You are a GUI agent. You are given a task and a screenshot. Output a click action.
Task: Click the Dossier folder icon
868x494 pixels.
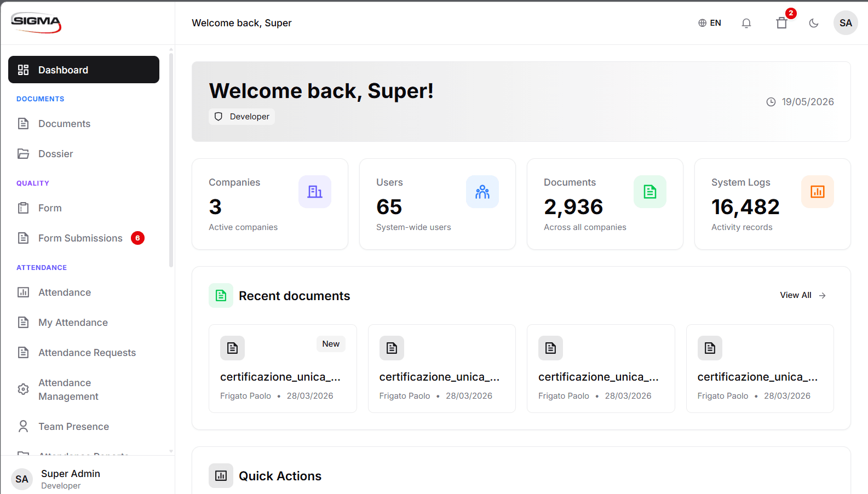[23, 154]
